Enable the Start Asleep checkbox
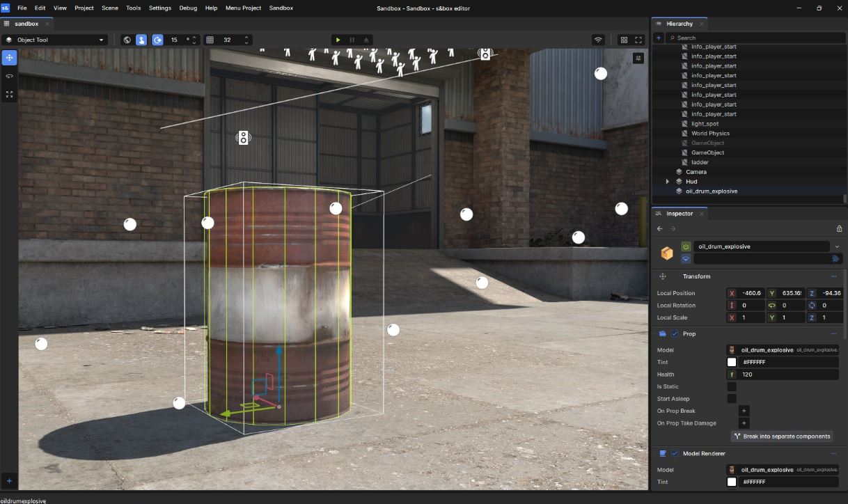This screenshot has height=504, width=848. pyautogui.click(x=732, y=399)
